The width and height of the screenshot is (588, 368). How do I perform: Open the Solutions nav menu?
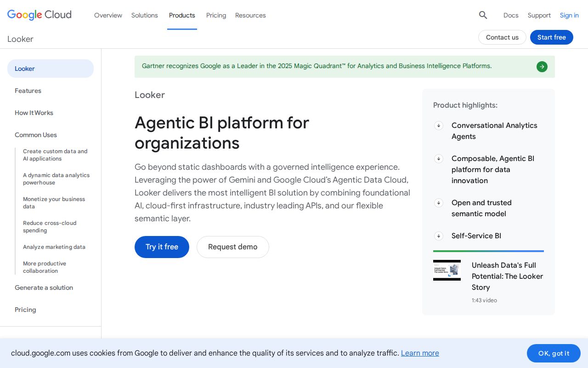coord(145,15)
